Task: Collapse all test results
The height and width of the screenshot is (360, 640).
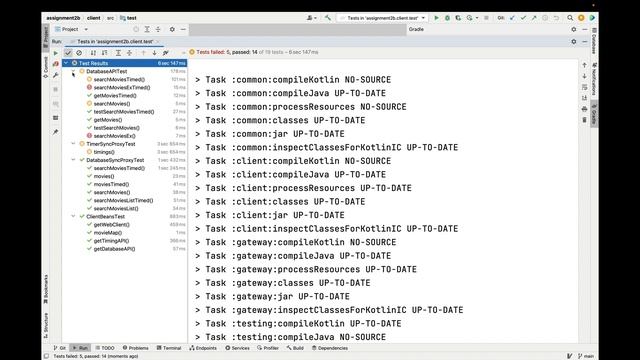Action: pos(129,53)
